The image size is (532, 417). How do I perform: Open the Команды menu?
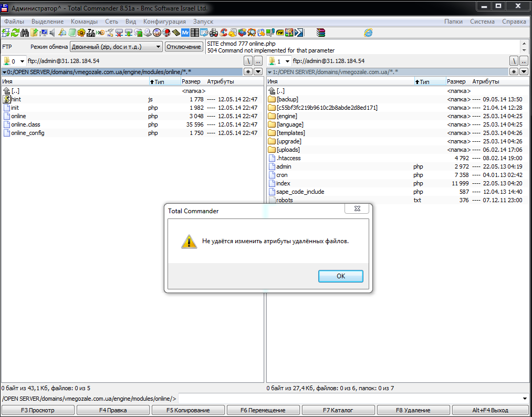[84, 22]
